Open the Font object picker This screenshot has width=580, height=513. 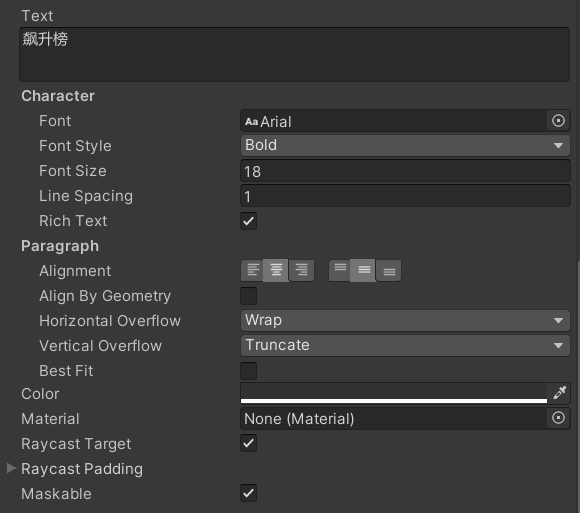click(x=558, y=121)
